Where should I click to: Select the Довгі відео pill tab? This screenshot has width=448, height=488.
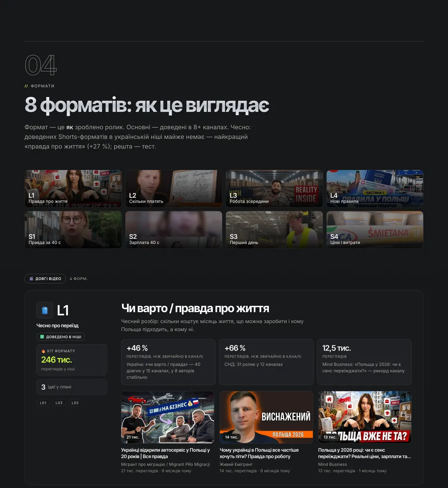tap(45, 279)
